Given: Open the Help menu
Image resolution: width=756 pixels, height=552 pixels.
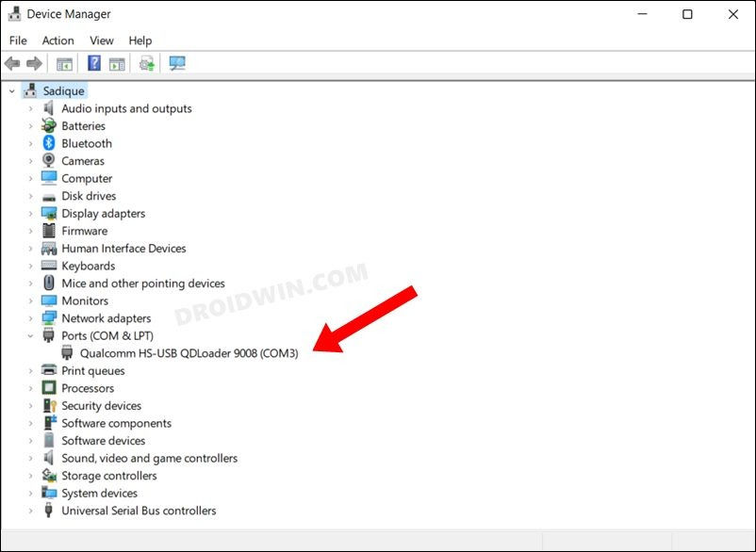Looking at the screenshot, I should [x=140, y=41].
